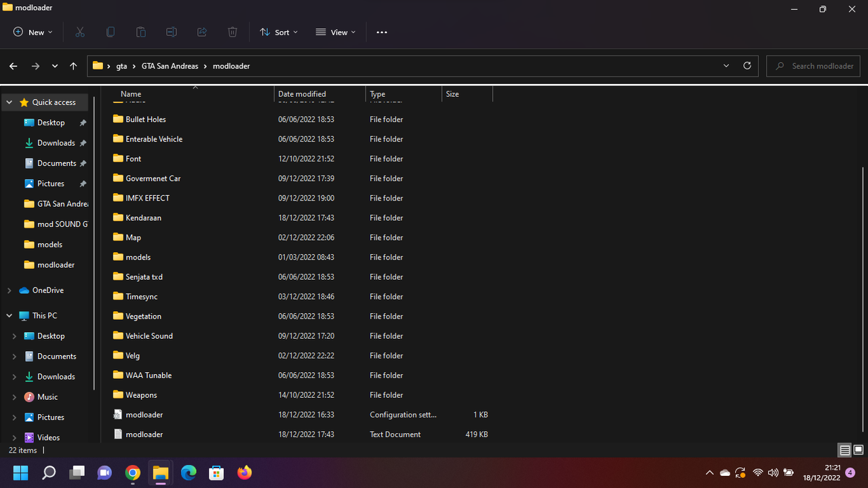Open Google Chrome from taskbar
This screenshot has width=868, height=488.
(x=133, y=472)
